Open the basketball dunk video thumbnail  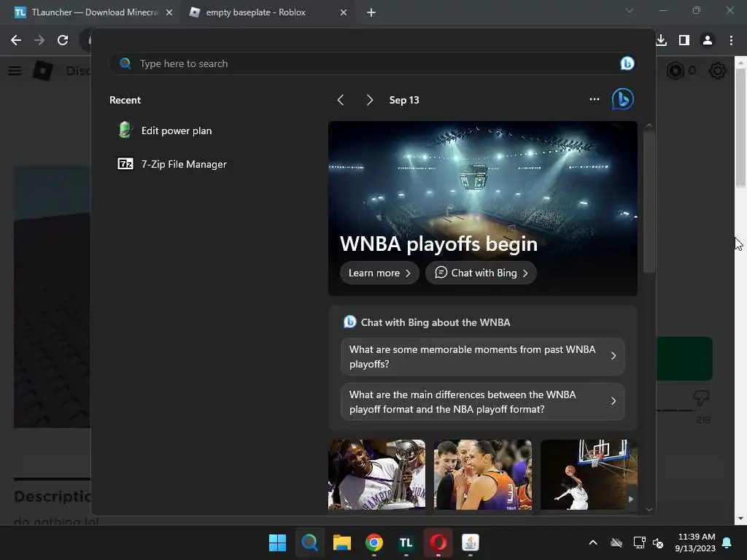tap(589, 475)
